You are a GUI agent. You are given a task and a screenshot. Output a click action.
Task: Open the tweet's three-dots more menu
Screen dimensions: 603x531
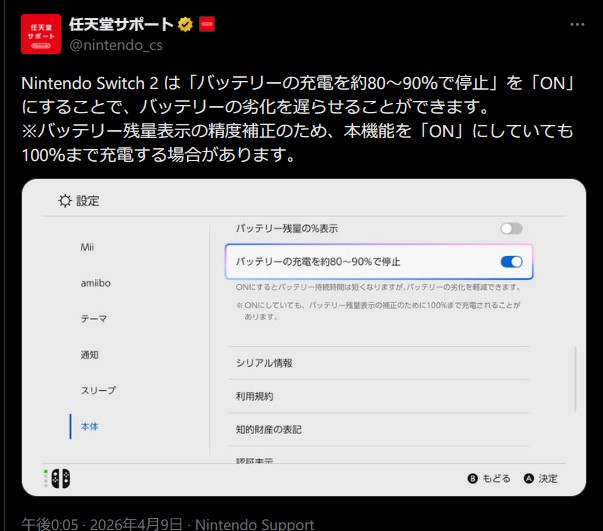pyautogui.click(x=577, y=25)
